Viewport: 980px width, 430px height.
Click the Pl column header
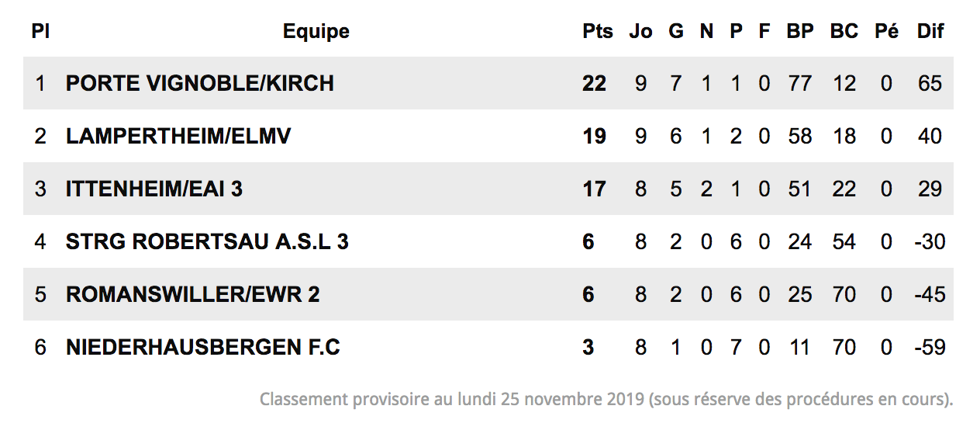click(x=40, y=31)
